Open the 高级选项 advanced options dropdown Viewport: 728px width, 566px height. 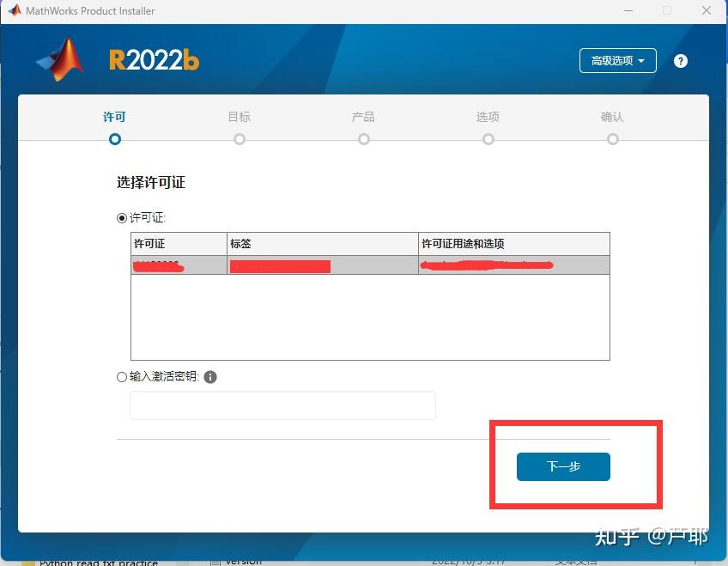click(x=617, y=60)
